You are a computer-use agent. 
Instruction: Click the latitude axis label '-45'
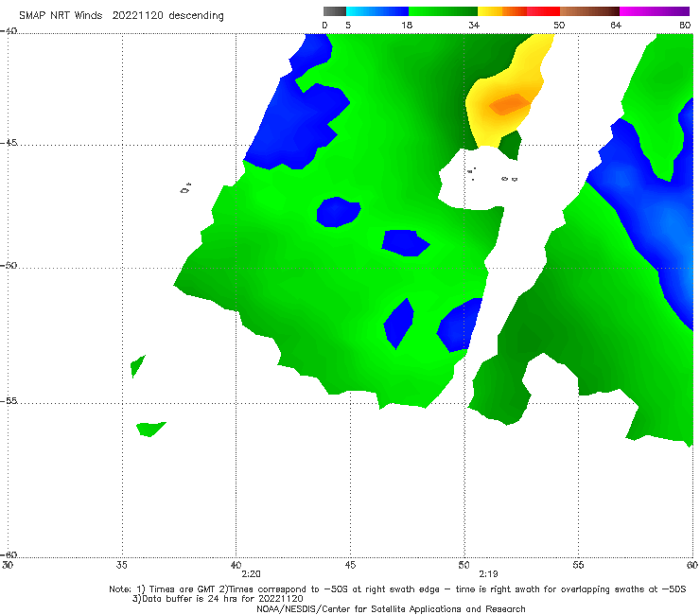[9, 143]
